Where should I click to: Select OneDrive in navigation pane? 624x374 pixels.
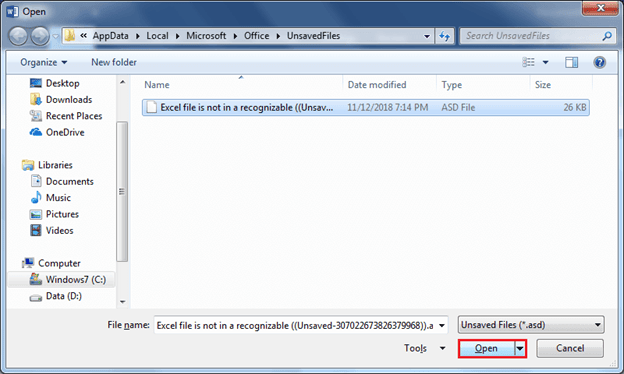click(x=65, y=132)
